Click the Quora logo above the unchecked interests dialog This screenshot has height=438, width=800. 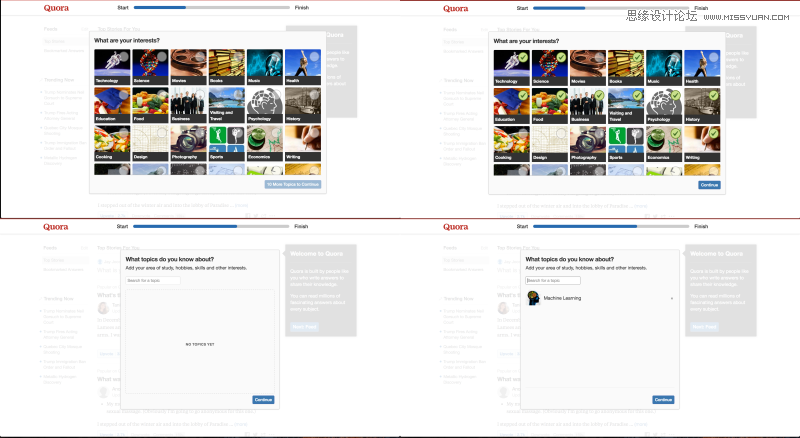(x=56, y=8)
